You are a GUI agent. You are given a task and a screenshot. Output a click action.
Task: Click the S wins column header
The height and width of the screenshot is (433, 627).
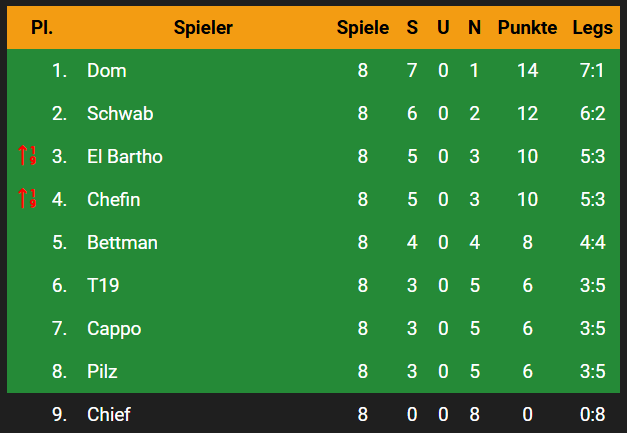(412, 28)
